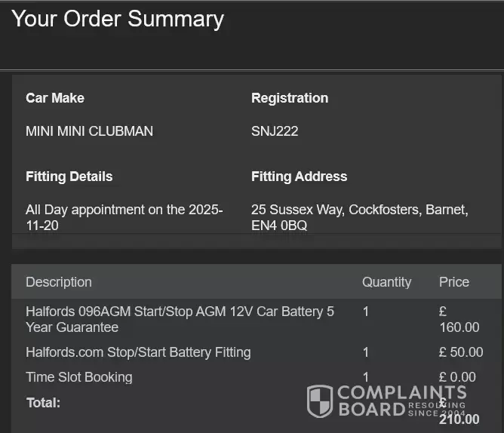
Task: Click the Description column header
Action: (x=59, y=282)
